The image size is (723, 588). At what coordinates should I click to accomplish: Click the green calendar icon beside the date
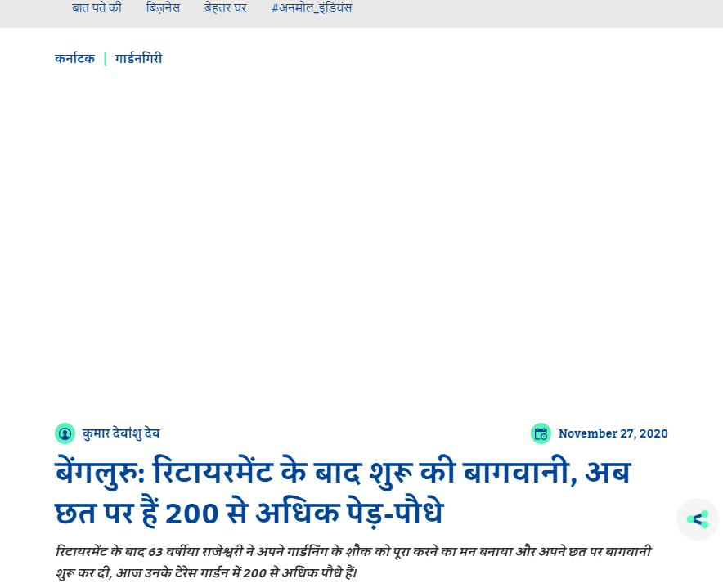click(541, 433)
